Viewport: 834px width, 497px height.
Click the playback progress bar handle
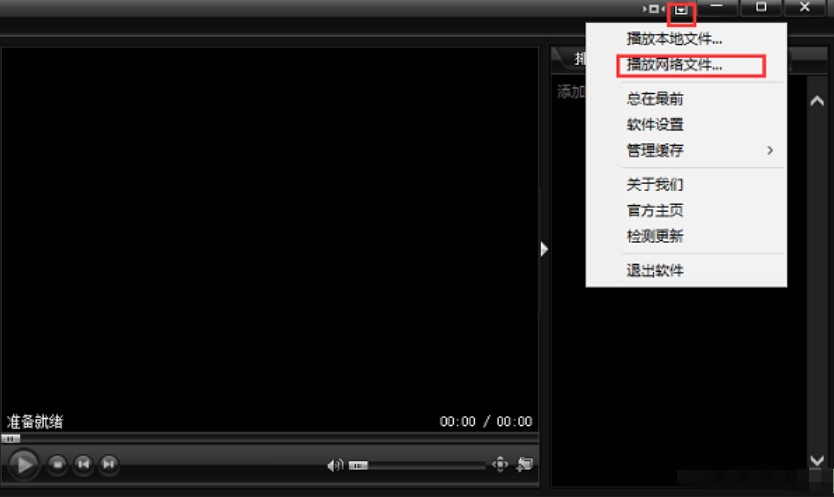click(x=11, y=438)
